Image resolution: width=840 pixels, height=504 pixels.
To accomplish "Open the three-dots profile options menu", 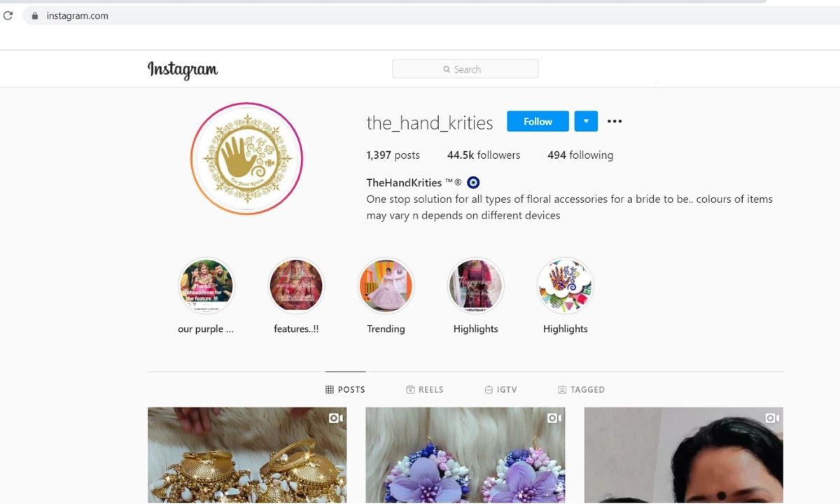I will pos(615,121).
